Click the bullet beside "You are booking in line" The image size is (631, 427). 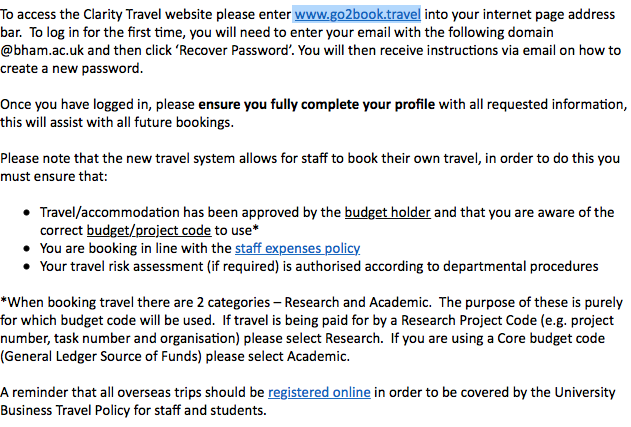coord(25,249)
